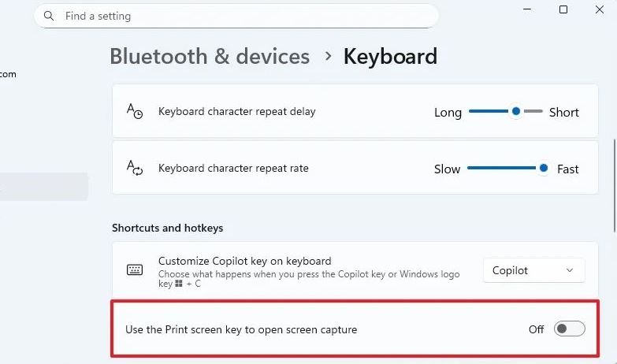This screenshot has height=364, width=617.
Task: Click the repeat delay slider track
Action: pyautogui.click(x=490, y=112)
